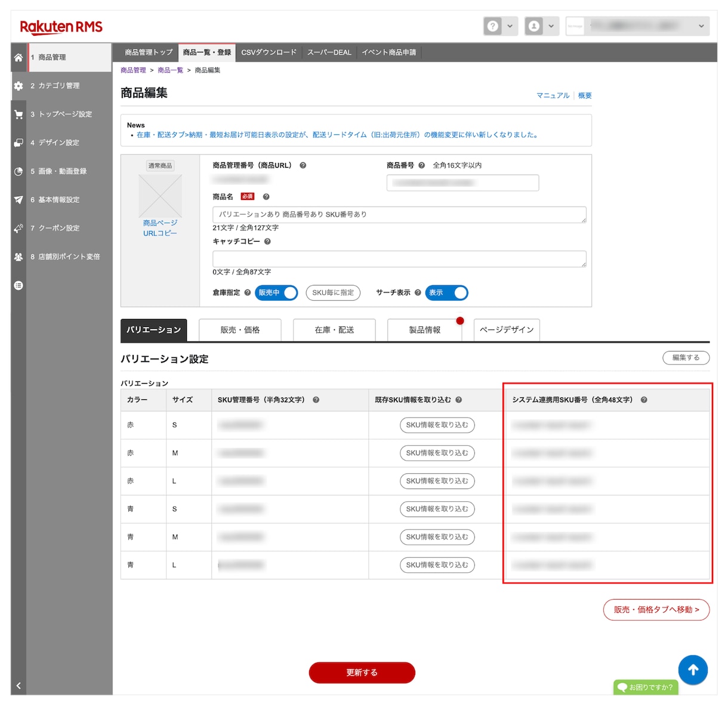Open スーパーDEAL in the top menu
Viewport: 728px width, 728px height.
pos(329,53)
